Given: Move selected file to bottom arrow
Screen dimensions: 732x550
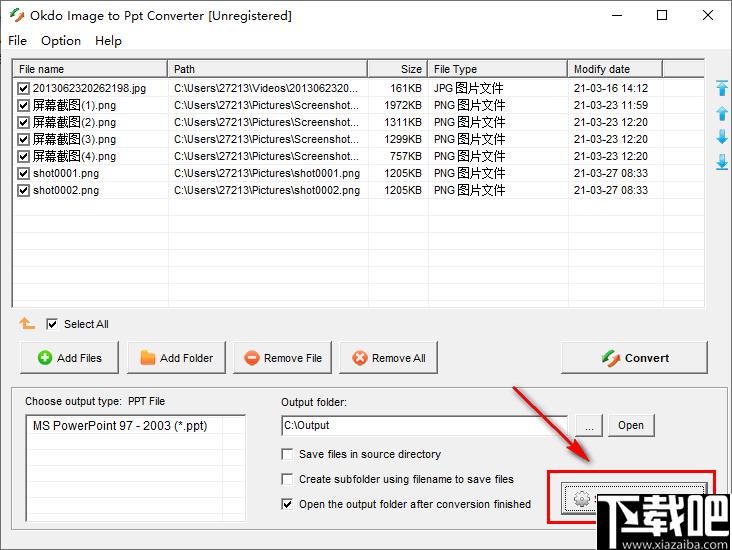Looking at the screenshot, I should point(722,162).
